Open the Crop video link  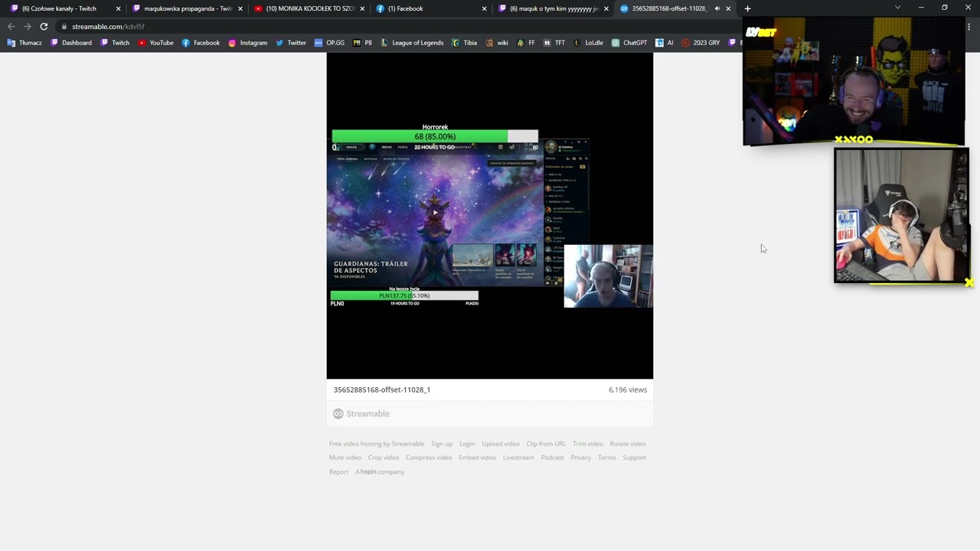click(384, 458)
